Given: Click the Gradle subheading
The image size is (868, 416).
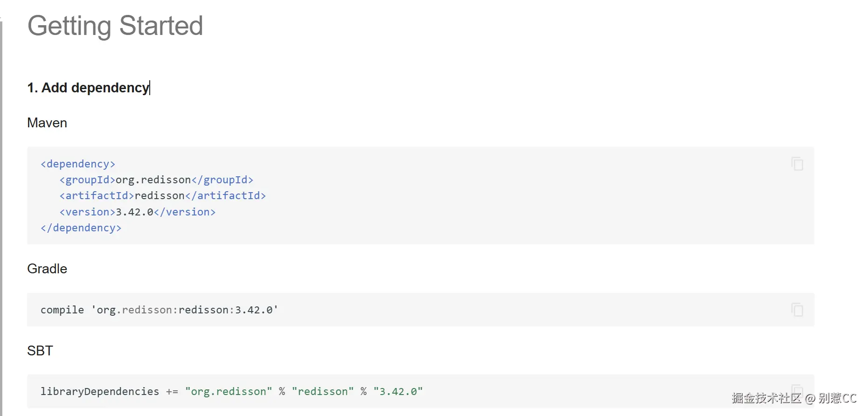Looking at the screenshot, I should click(47, 269).
